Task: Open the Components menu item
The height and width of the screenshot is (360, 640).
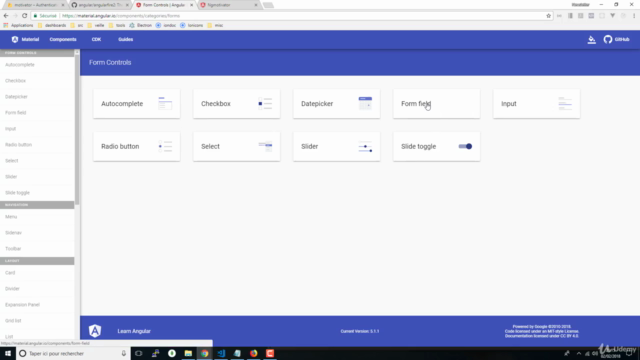Action: (63, 40)
